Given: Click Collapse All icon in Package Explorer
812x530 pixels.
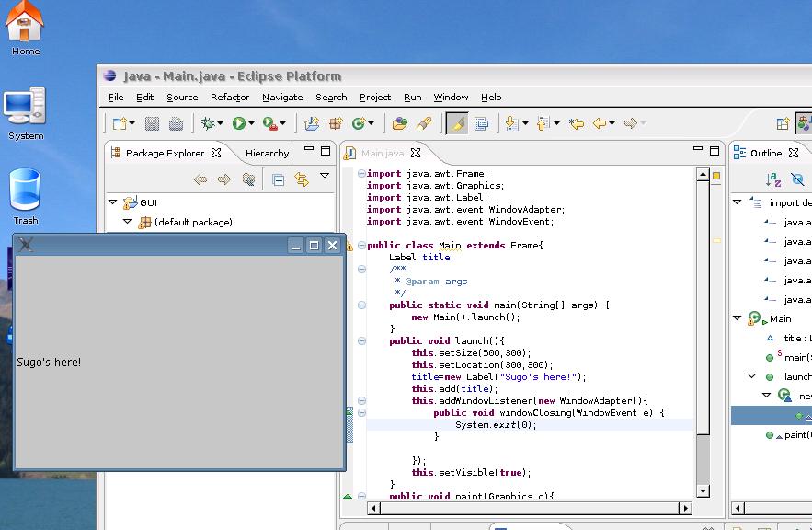Looking at the screenshot, I should coord(278,179).
